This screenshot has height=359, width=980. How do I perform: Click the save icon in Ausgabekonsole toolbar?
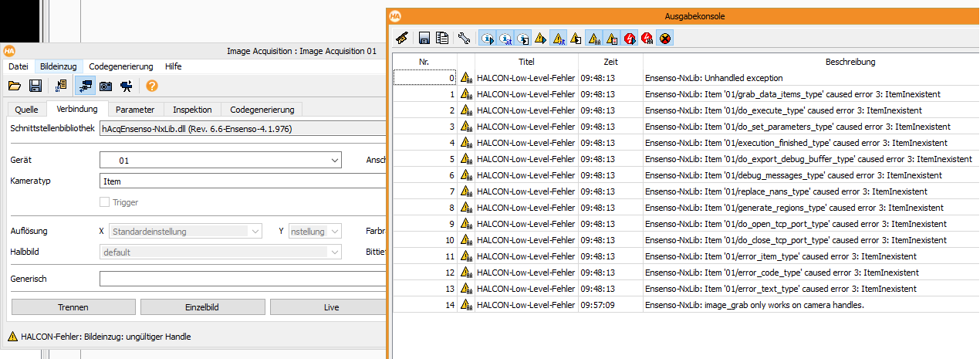(424, 37)
